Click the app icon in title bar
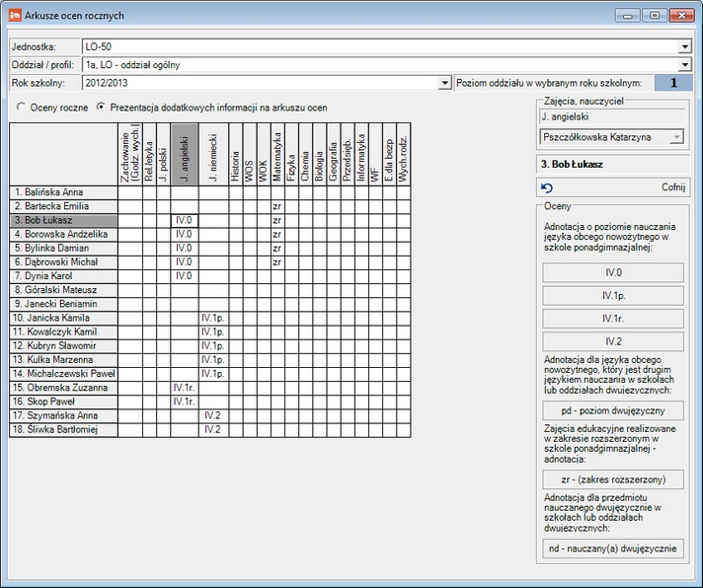Screen dimensions: 703x588 15,15
